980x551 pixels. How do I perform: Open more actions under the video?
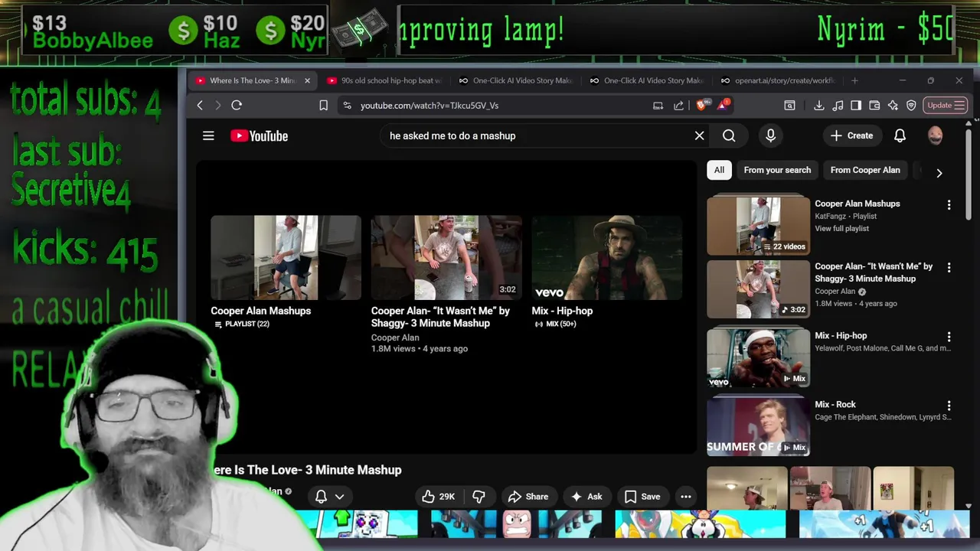[685, 497]
